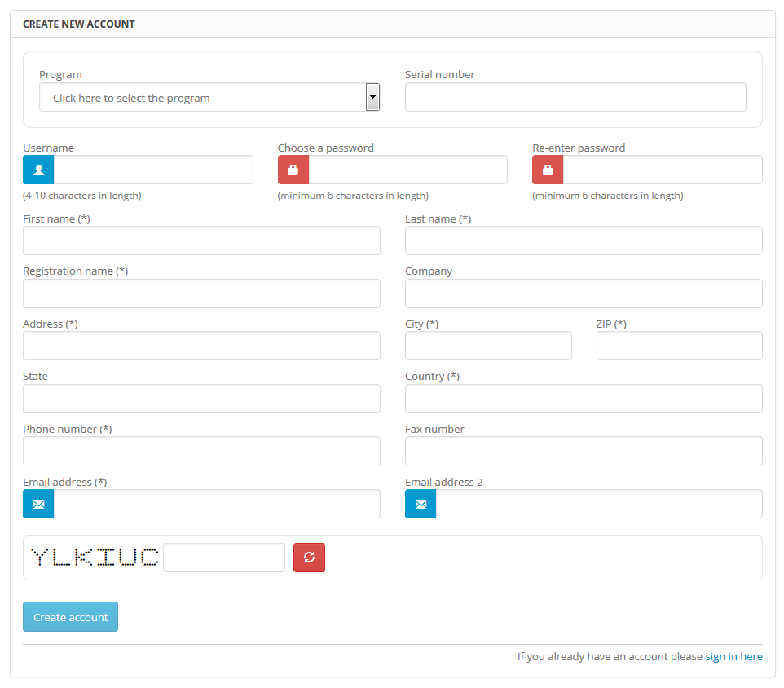This screenshot has width=784, height=688.
Task: Click into the Email address (*) field
Action: 217,504
